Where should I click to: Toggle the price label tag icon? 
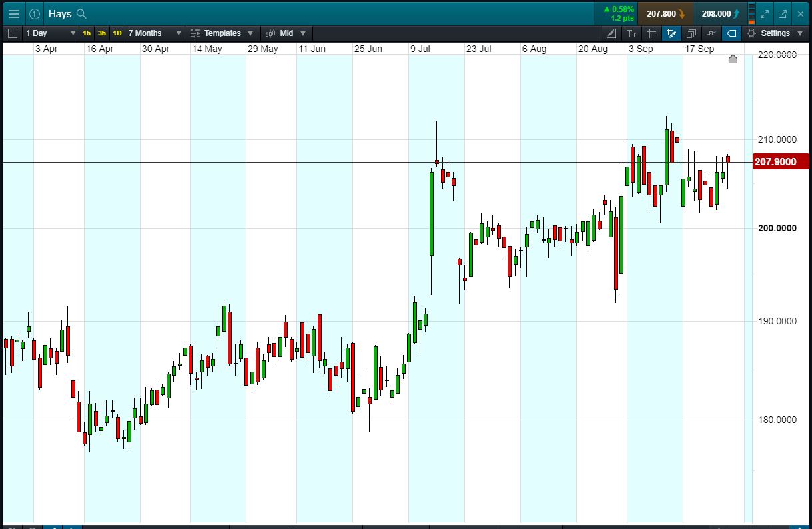point(731,33)
